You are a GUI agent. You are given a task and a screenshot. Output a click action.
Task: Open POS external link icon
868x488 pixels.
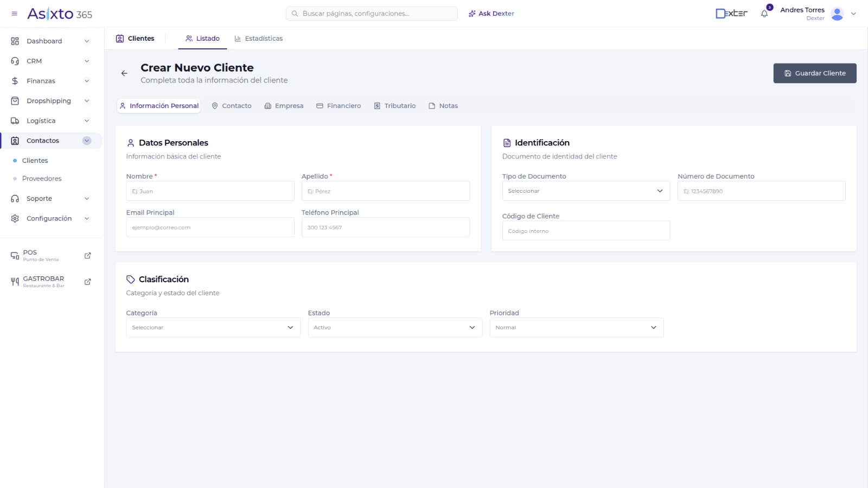tap(88, 256)
